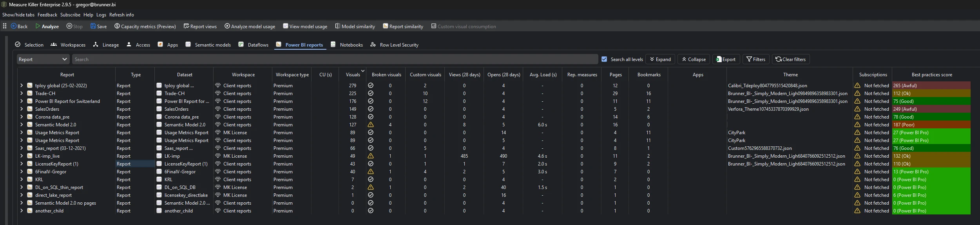Click the 112 (Ok) score cell
Image resolution: width=980 pixels, height=225 pixels.
931,93
